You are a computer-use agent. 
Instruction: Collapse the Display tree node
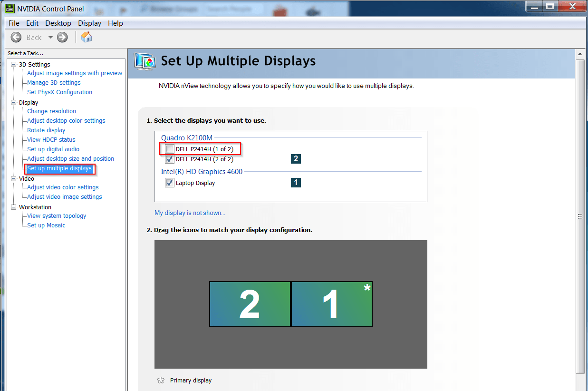pyautogui.click(x=13, y=102)
